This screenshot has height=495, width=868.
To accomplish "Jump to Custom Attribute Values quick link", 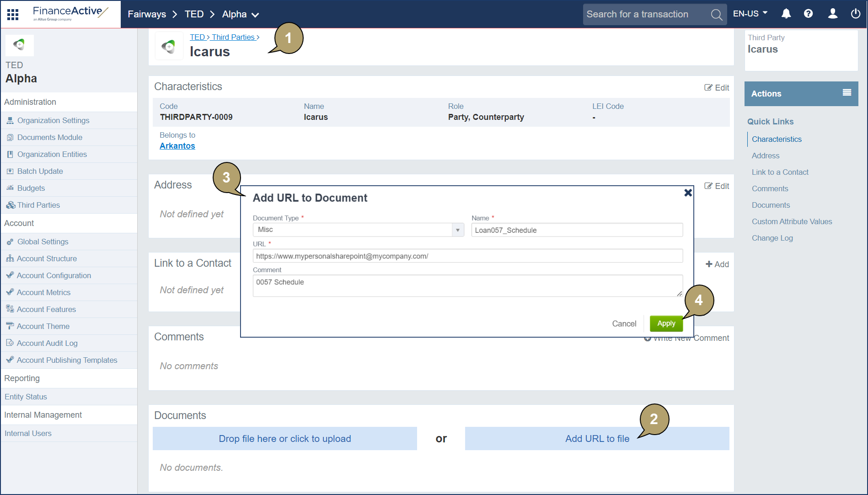I will click(792, 221).
